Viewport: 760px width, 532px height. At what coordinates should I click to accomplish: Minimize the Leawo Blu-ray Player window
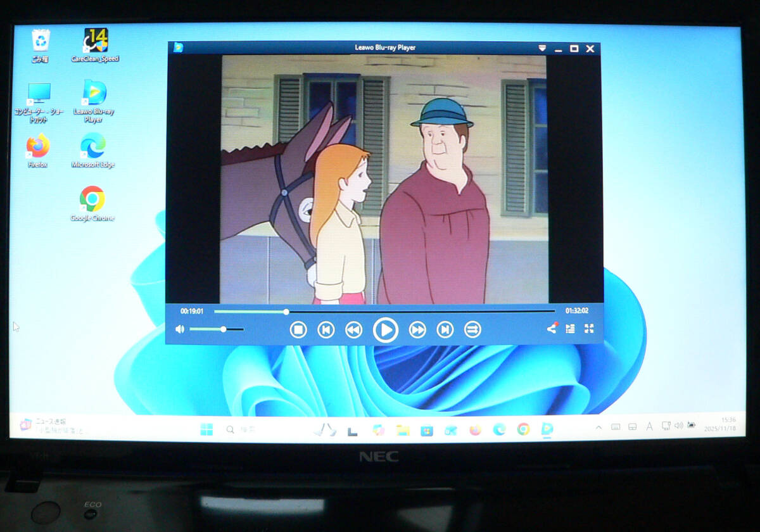(x=558, y=49)
